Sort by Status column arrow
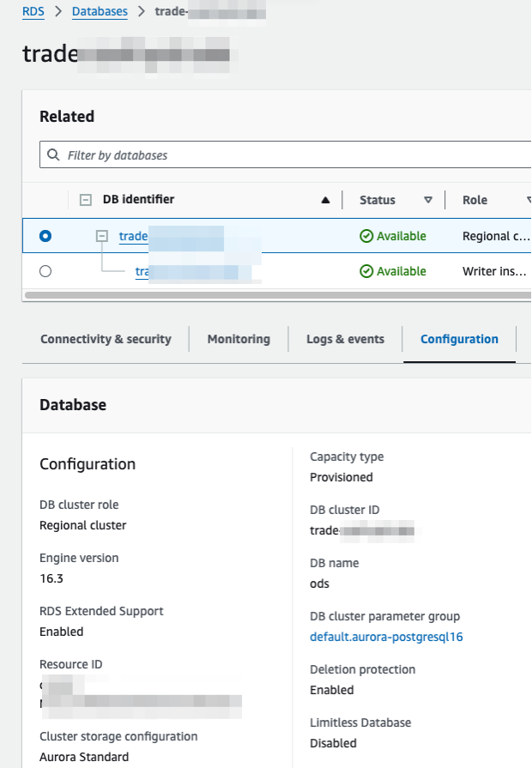Image resolution: width=532 pixels, height=768 pixels. click(428, 200)
